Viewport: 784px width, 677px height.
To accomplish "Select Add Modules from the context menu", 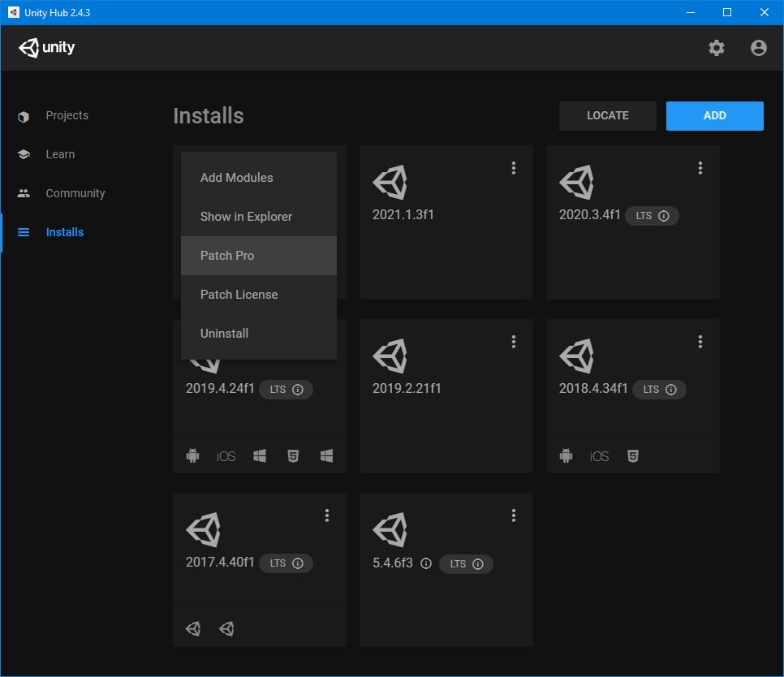I will pos(259,178).
